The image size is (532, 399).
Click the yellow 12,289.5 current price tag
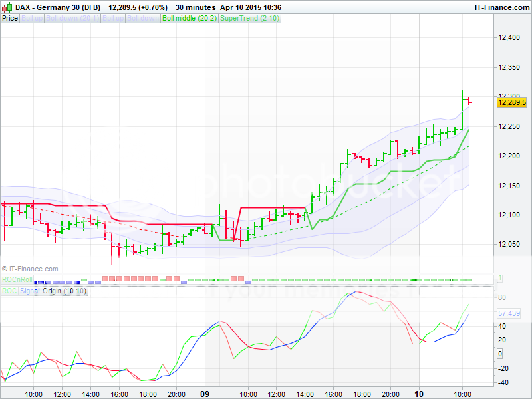pyautogui.click(x=511, y=102)
